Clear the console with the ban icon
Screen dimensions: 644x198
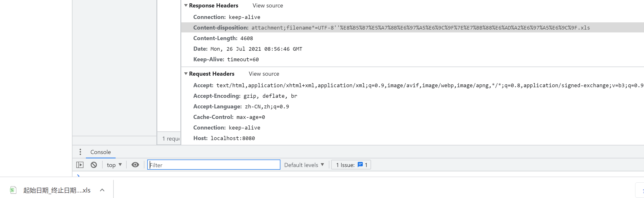pos(94,165)
